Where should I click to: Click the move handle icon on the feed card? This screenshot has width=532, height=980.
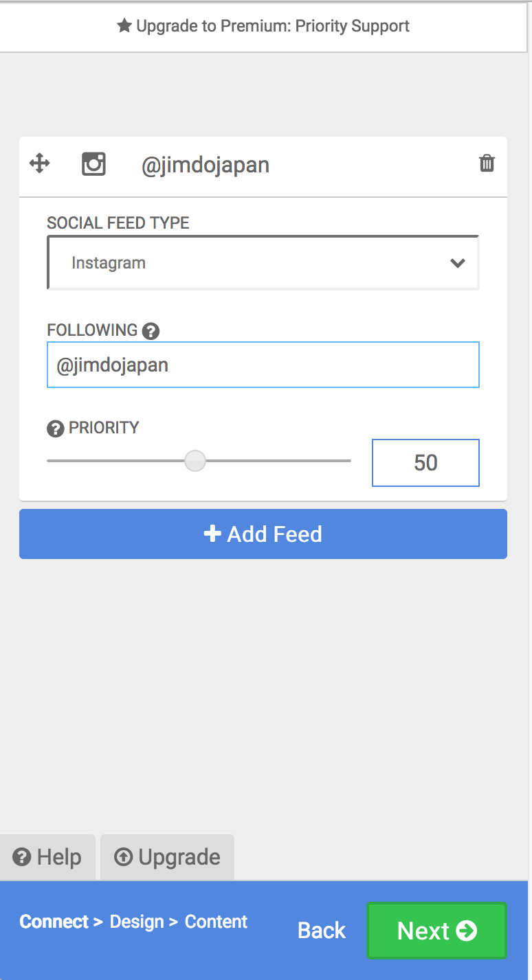pyautogui.click(x=39, y=163)
